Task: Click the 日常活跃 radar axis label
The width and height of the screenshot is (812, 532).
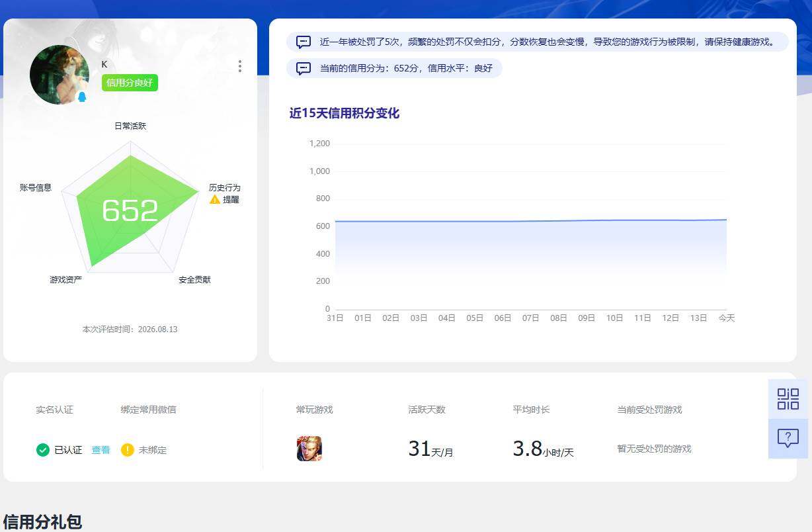Action: coord(130,126)
